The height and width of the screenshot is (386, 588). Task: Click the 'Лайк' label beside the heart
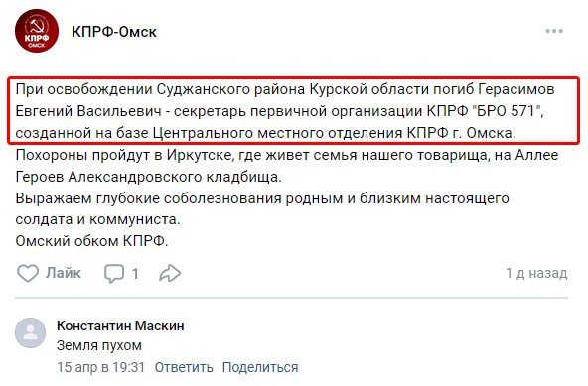63,273
